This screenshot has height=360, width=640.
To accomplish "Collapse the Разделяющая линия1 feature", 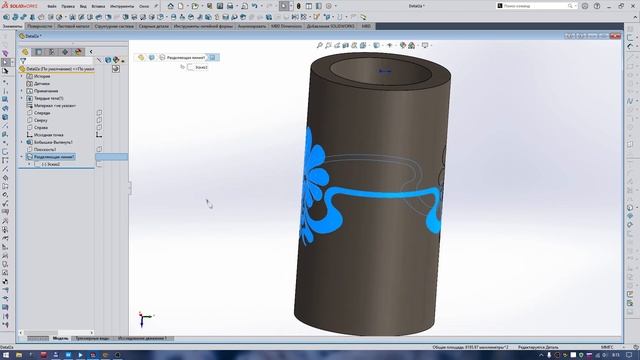I will click(x=22, y=157).
